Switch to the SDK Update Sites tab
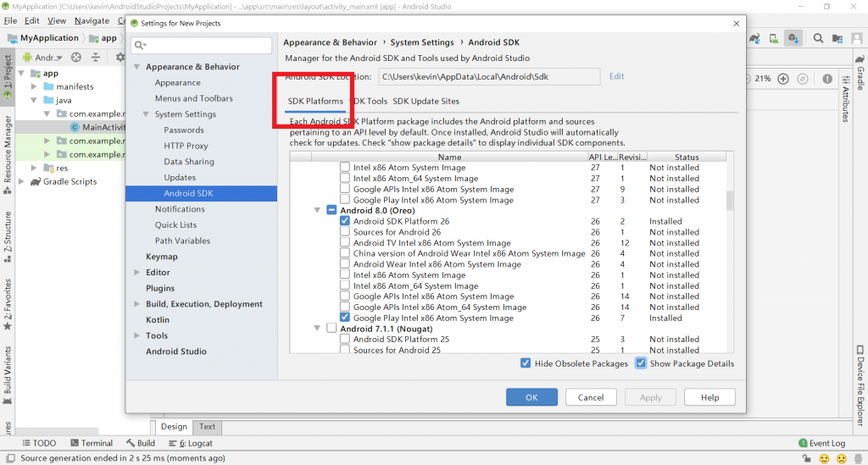The width and height of the screenshot is (868, 465). 426,101
